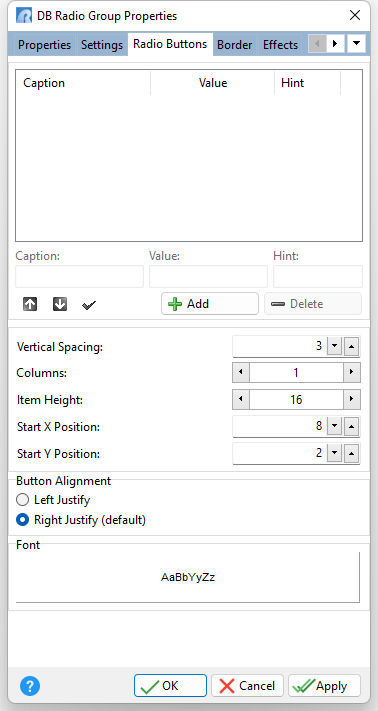Click the Font sample preview box
The width and height of the screenshot is (378, 711).
[x=188, y=578]
